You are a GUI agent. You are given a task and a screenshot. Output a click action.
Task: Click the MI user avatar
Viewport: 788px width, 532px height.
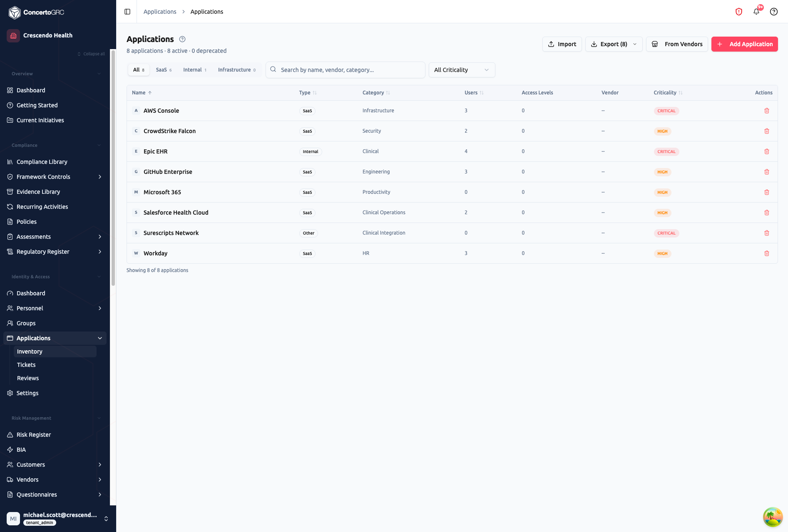[x=13, y=519]
